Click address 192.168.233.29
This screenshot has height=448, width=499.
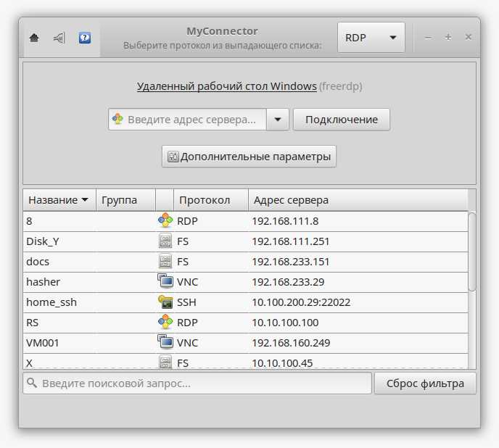[x=288, y=282]
